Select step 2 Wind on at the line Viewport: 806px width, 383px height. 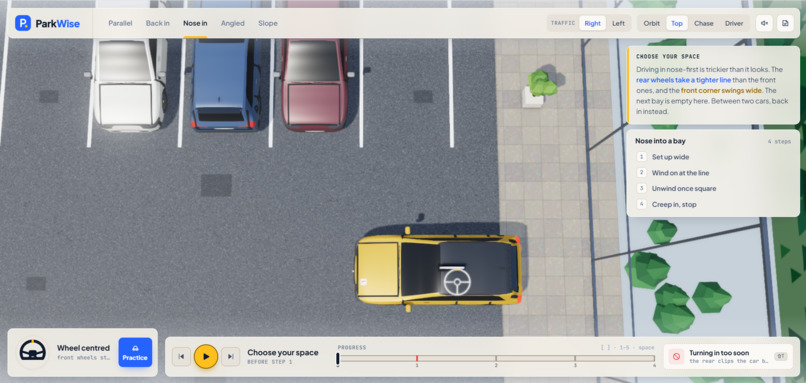[x=712, y=173]
